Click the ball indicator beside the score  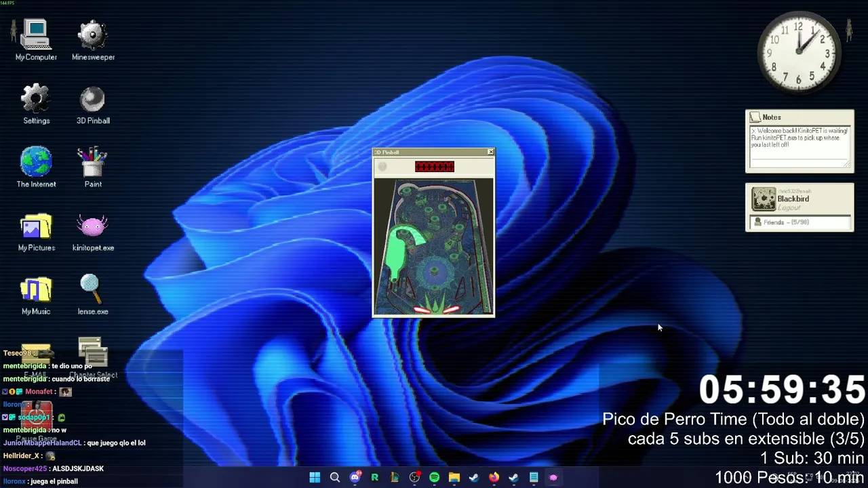pos(382,167)
